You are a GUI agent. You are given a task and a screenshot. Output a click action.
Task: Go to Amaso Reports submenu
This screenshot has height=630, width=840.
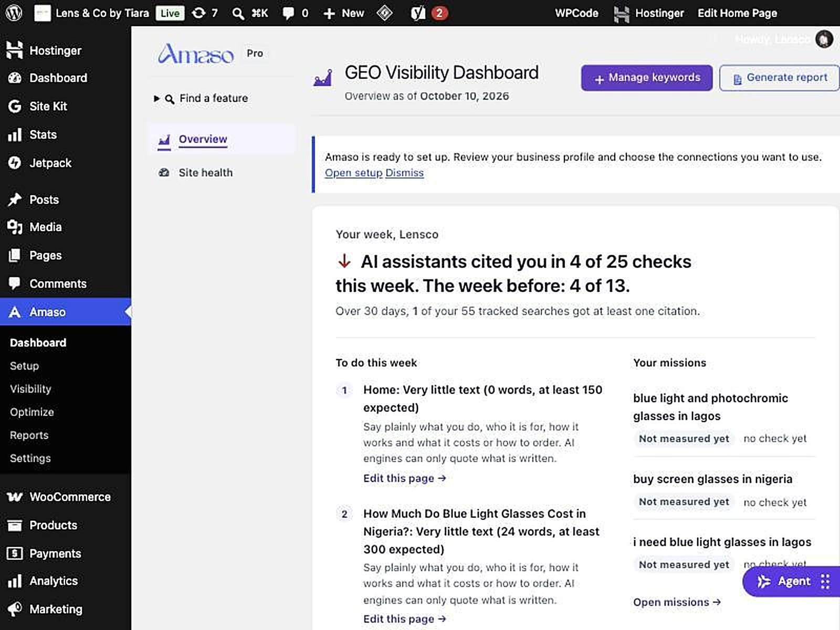coord(29,435)
